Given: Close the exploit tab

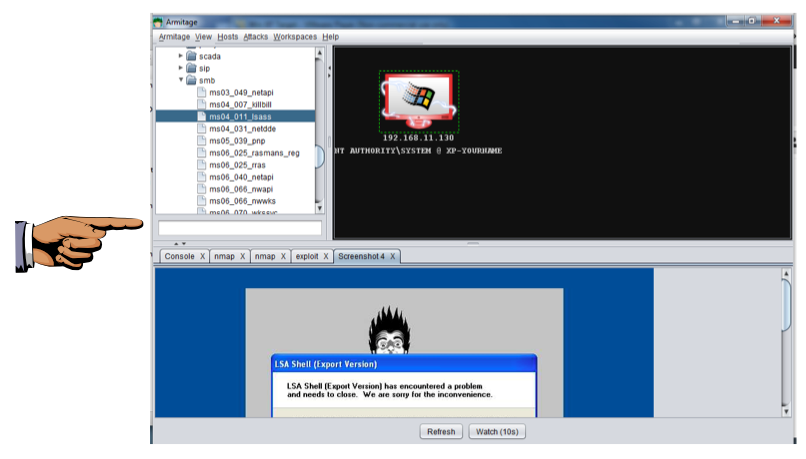Looking at the screenshot, I should pos(326,256).
